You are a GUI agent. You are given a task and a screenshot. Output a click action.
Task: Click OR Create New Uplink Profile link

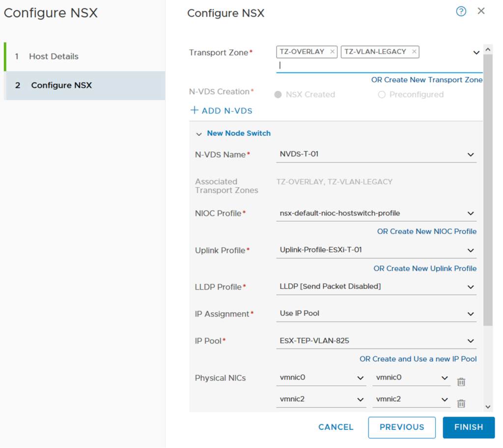tap(425, 268)
